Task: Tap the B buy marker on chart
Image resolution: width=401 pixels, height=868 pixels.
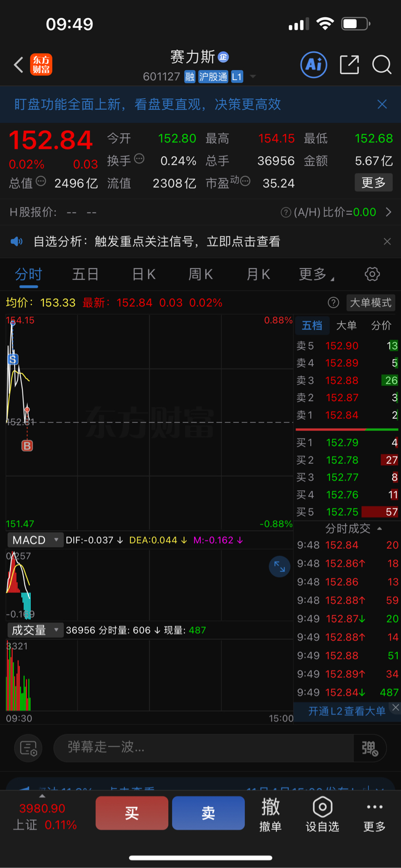Action: click(x=27, y=445)
